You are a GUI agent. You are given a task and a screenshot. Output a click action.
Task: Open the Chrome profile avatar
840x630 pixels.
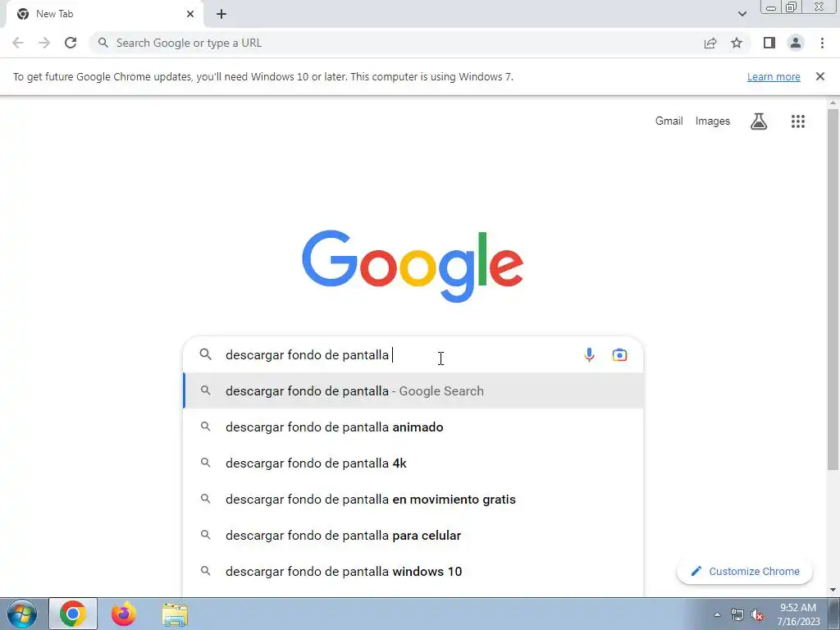click(x=796, y=43)
